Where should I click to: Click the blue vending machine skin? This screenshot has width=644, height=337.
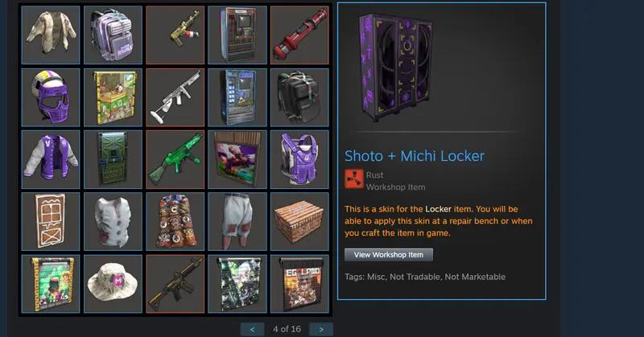(x=237, y=97)
